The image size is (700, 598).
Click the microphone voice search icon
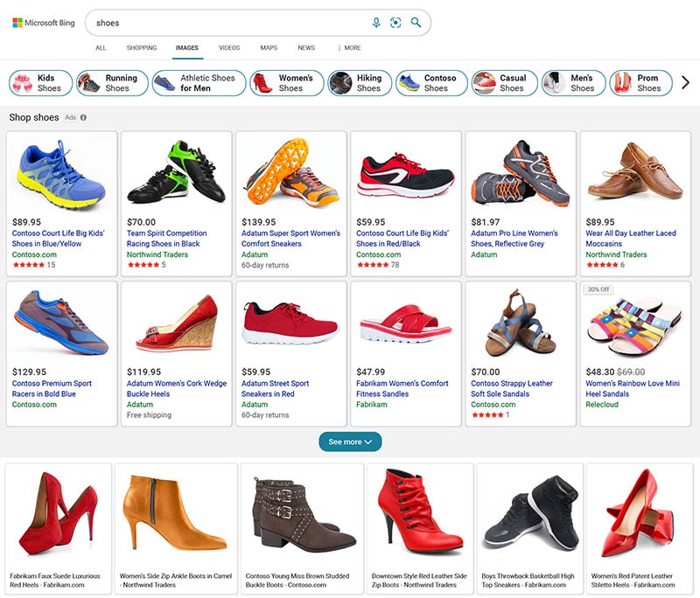[x=376, y=23]
